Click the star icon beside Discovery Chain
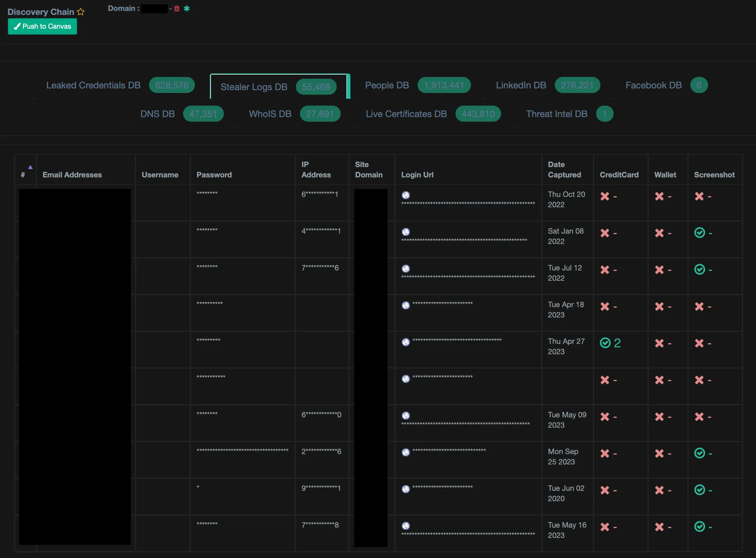The width and height of the screenshot is (756, 558). (x=81, y=12)
